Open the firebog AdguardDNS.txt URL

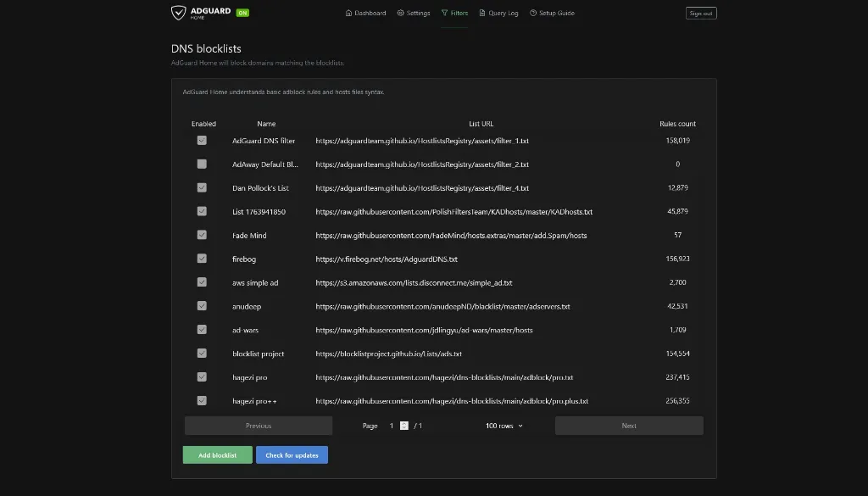coord(387,259)
